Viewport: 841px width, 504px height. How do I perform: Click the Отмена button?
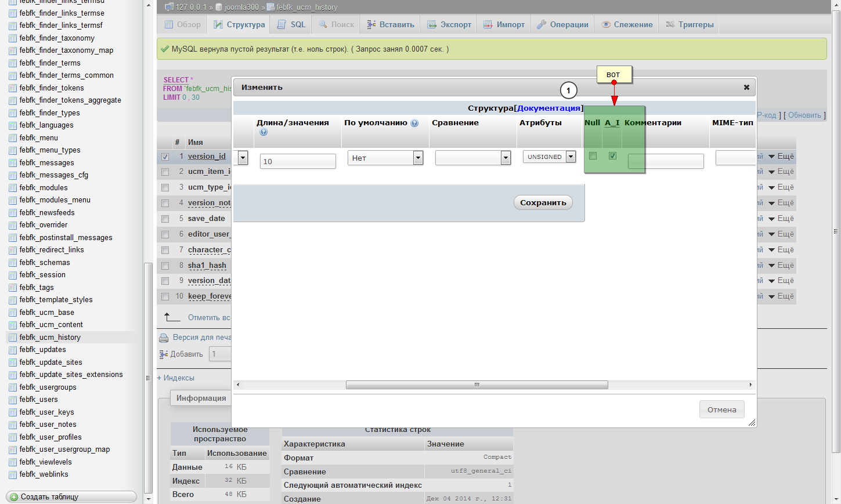[722, 409]
